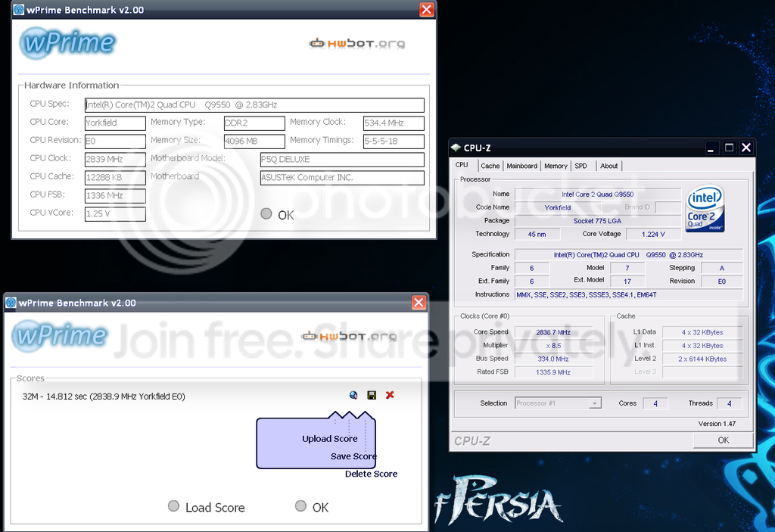Viewport: 775px width, 532px height.
Task: Select the OK radio button in Scores window
Action: click(300, 506)
